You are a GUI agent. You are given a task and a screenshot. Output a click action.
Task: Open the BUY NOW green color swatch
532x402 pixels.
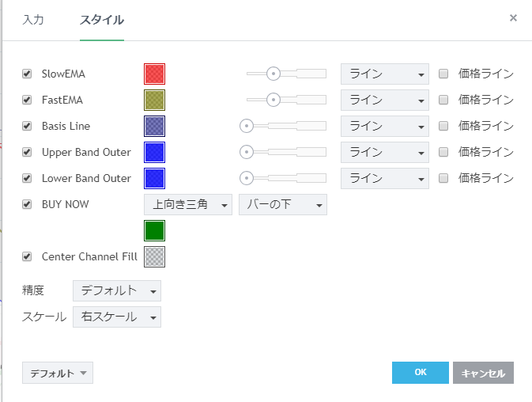pos(154,230)
